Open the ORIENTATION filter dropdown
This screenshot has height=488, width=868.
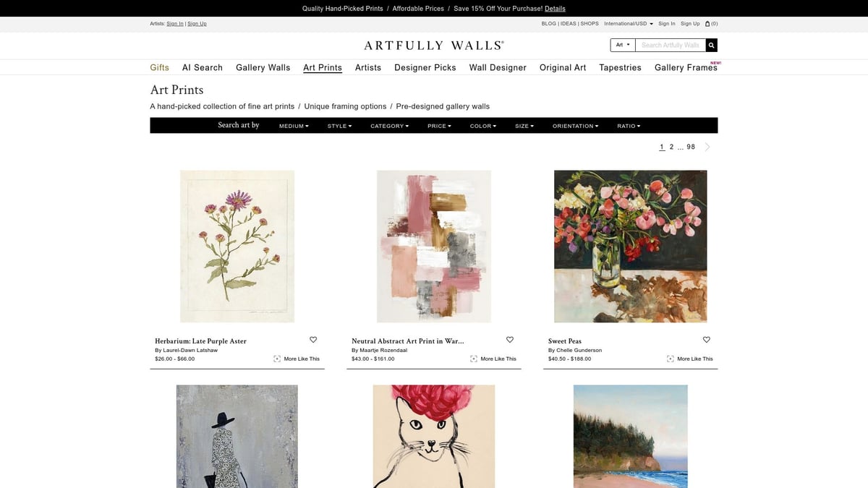pos(576,126)
